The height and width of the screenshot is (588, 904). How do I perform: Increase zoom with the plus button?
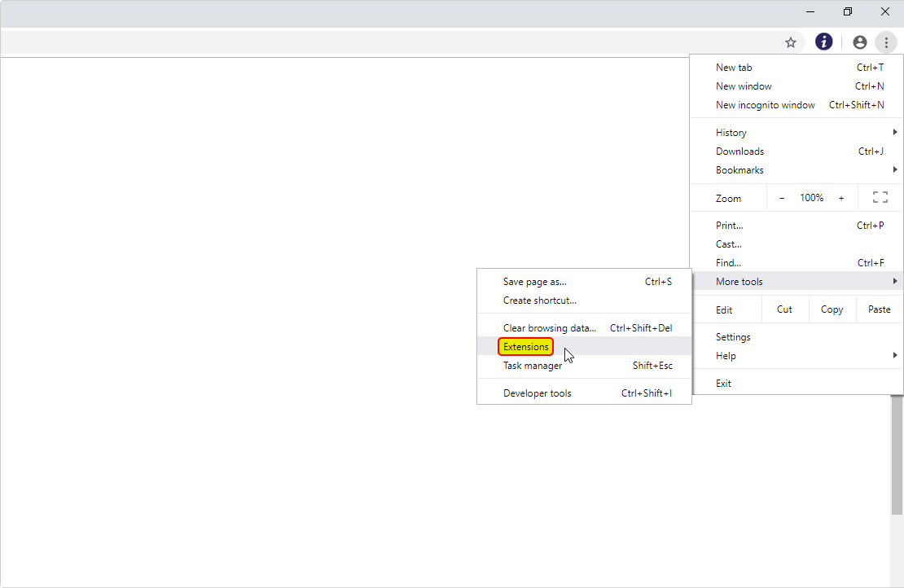[x=841, y=198]
